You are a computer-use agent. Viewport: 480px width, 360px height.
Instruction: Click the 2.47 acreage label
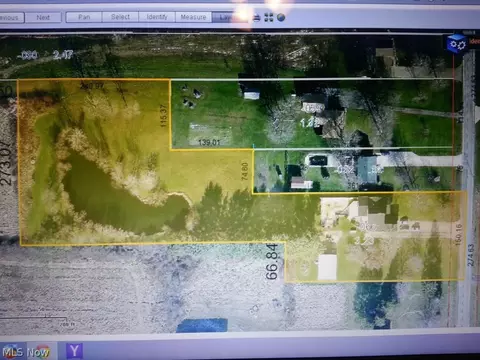63,55
